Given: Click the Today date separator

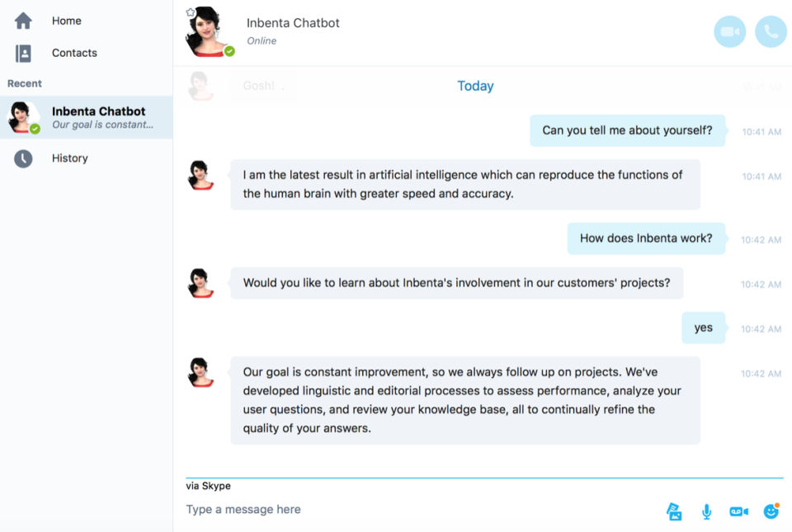Looking at the screenshot, I should click(475, 86).
